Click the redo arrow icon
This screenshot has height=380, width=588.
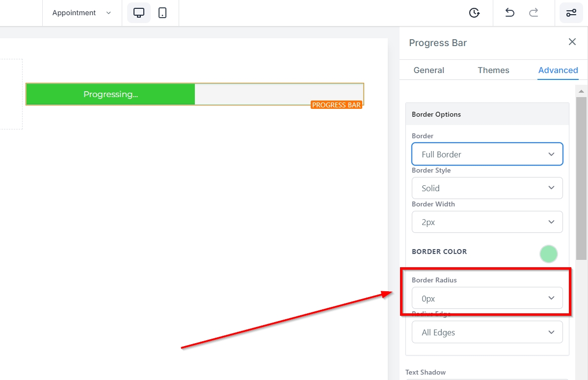click(x=534, y=13)
